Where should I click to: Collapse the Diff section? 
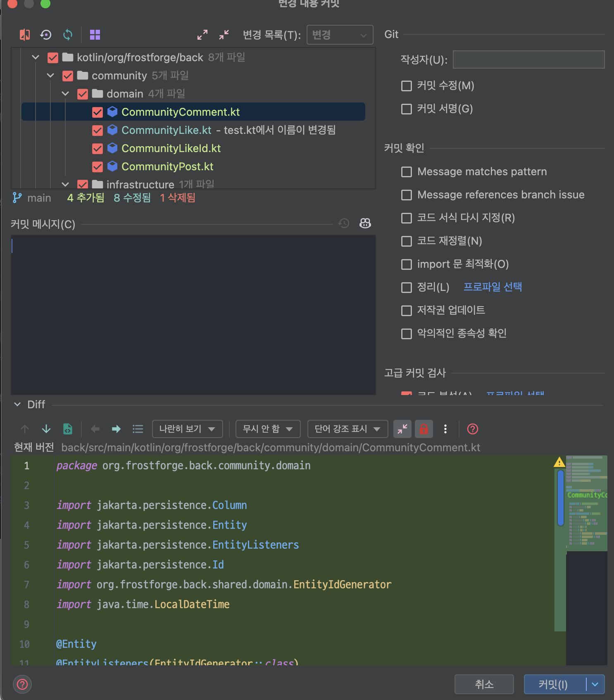point(17,405)
